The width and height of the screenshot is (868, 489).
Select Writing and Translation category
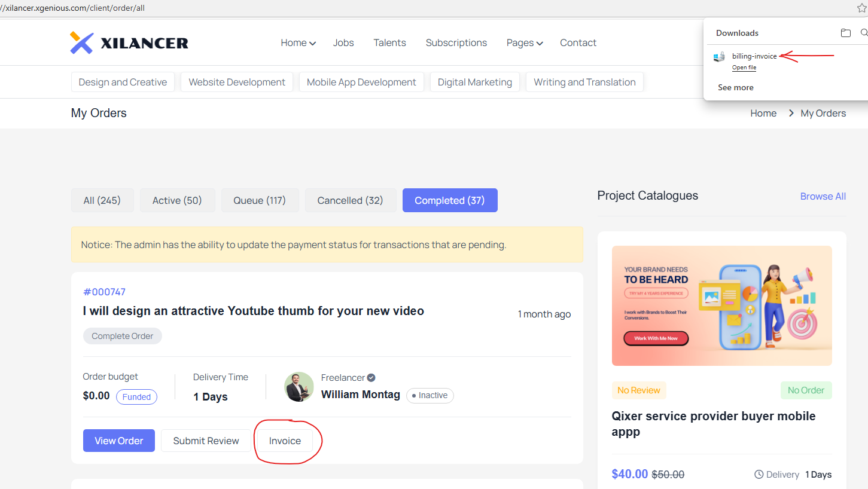(x=584, y=82)
